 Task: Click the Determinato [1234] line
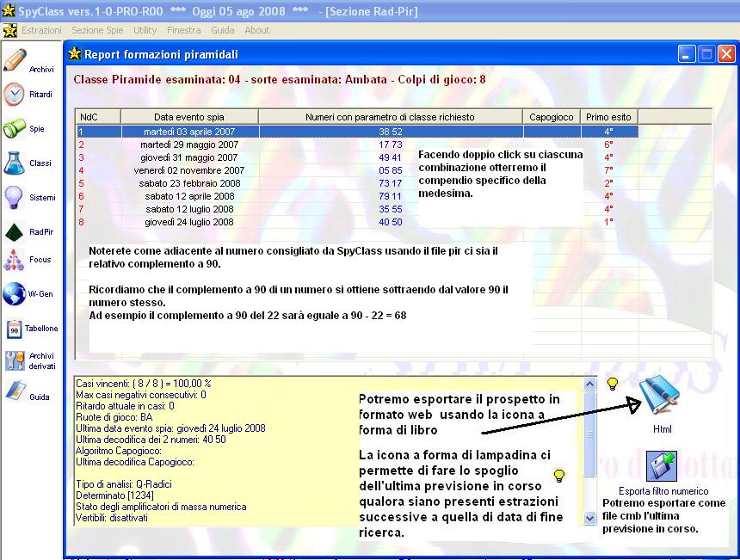114,495
